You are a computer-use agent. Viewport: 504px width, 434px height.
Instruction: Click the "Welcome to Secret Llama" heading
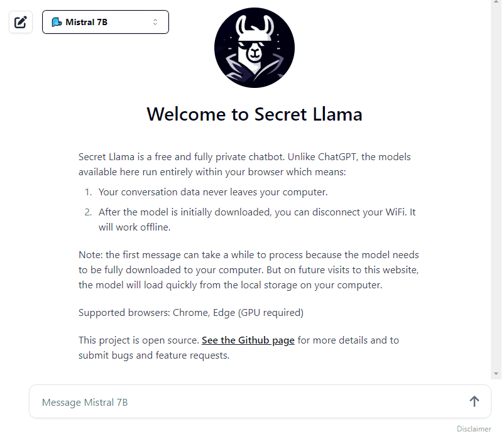point(255,114)
